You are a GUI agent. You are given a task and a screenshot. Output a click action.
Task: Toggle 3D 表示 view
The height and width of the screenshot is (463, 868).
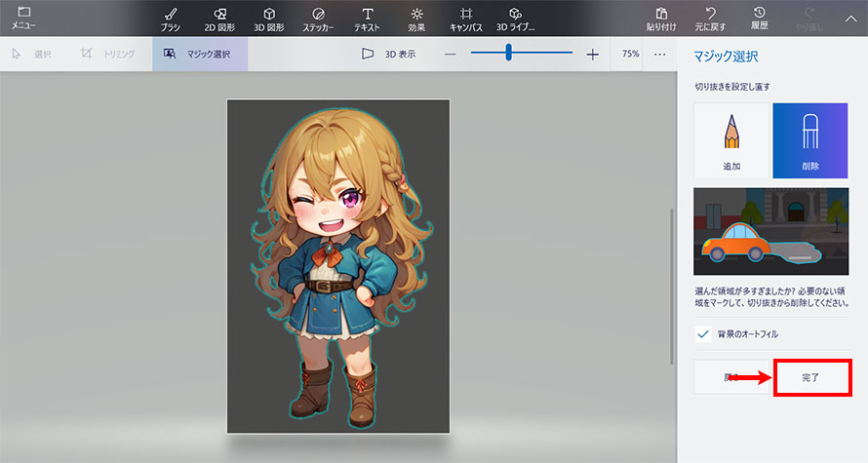coord(388,54)
